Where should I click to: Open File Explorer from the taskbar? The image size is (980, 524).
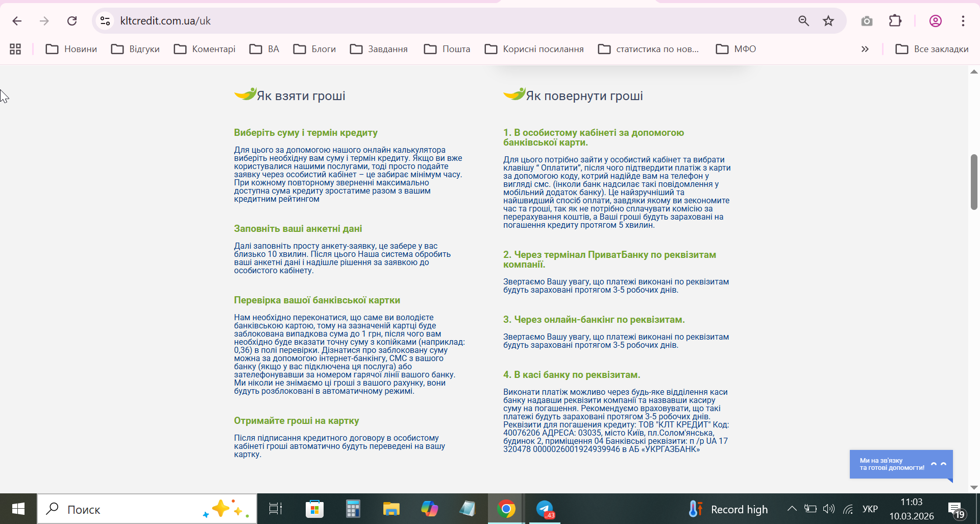[x=391, y=509]
